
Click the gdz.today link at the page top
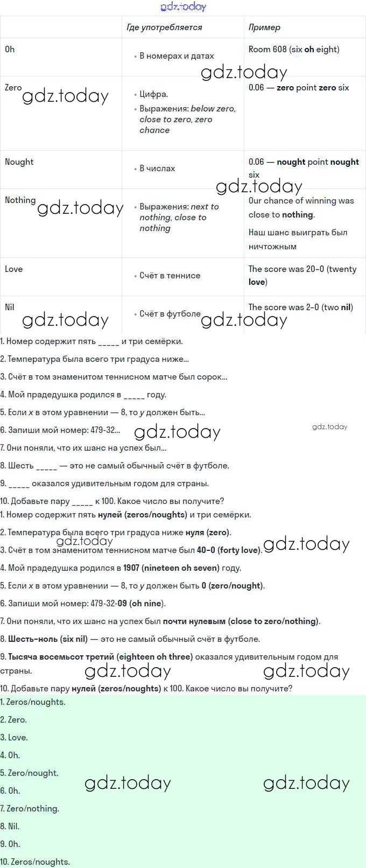point(183,6)
